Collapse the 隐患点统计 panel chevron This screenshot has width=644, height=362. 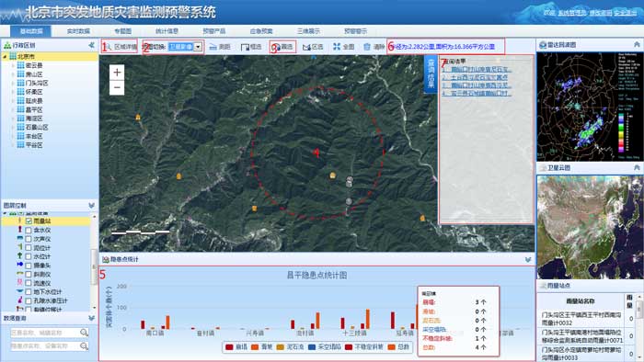[x=528, y=259]
